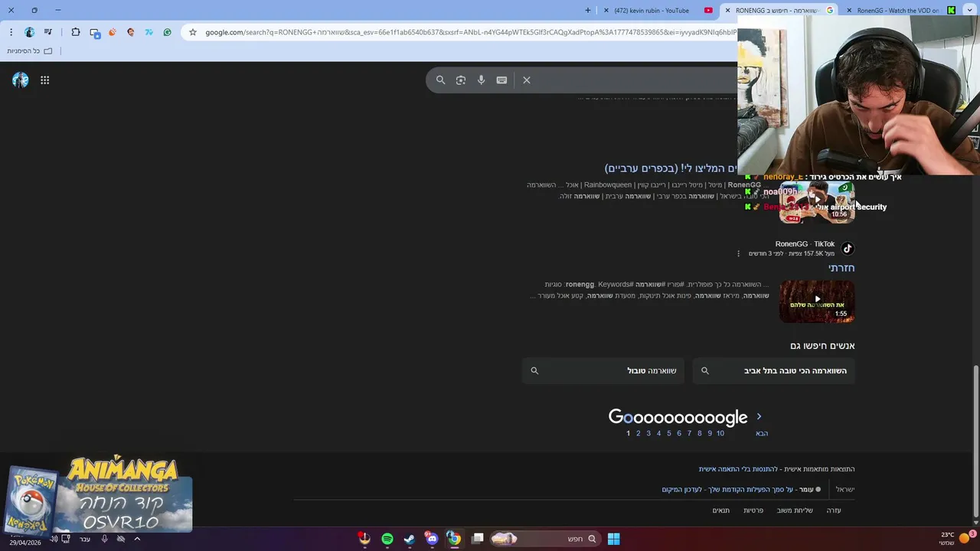The width and height of the screenshot is (980, 551).
Task: Click the language indicator עבר in tray
Action: pyautogui.click(x=85, y=539)
